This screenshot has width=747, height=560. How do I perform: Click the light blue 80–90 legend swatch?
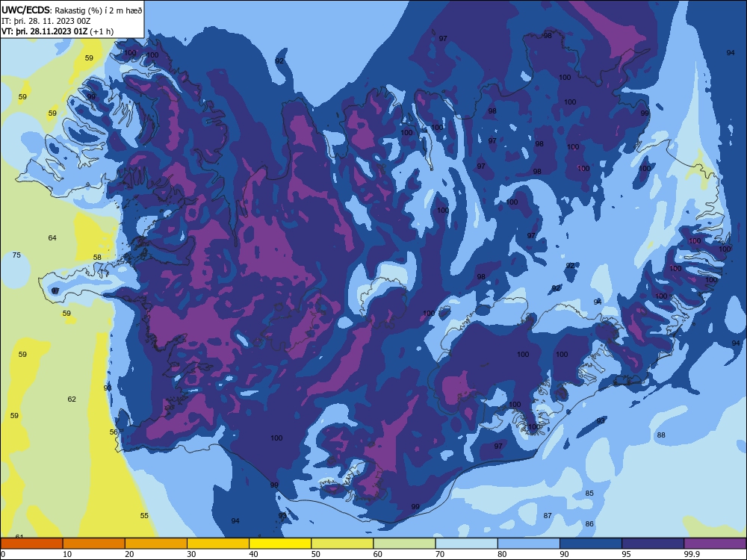tap(529, 544)
